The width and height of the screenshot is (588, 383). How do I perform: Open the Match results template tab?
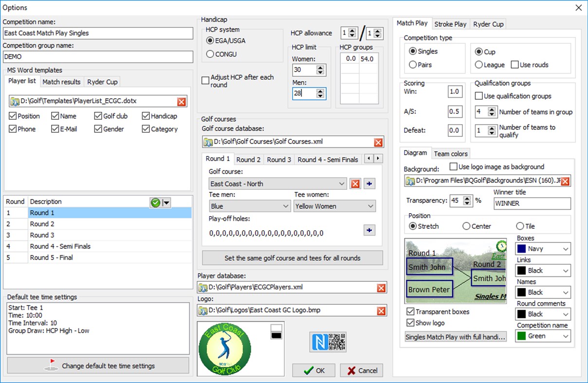[x=61, y=82]
